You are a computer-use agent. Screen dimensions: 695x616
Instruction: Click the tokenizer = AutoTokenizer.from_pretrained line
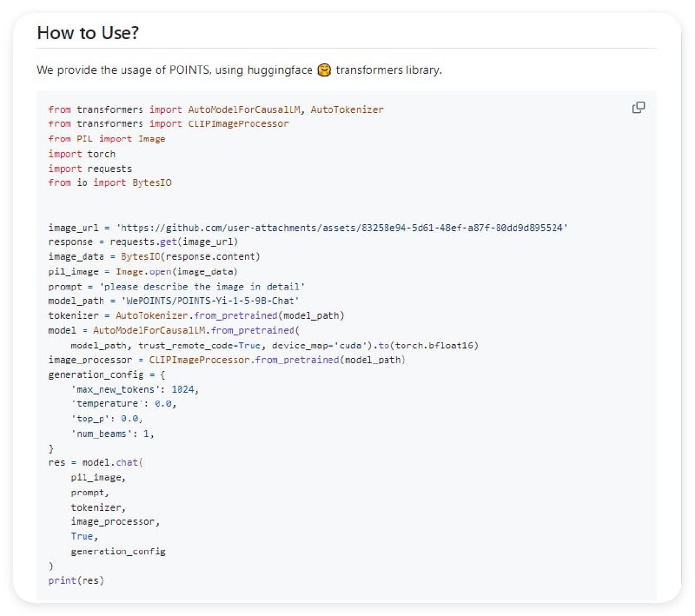pyautogui.click(x=196, y=315)
